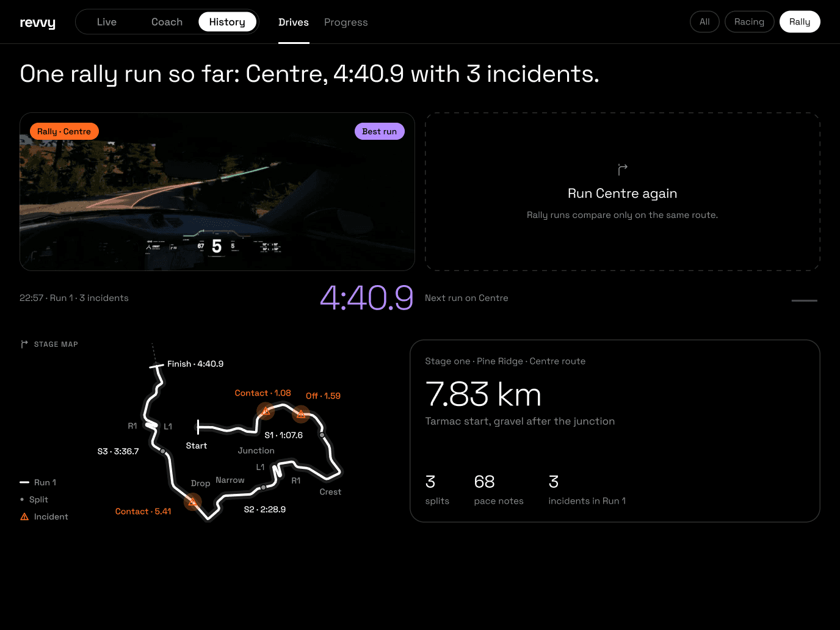
Task: Switch to the Live mode
Action: pos(107,22)
